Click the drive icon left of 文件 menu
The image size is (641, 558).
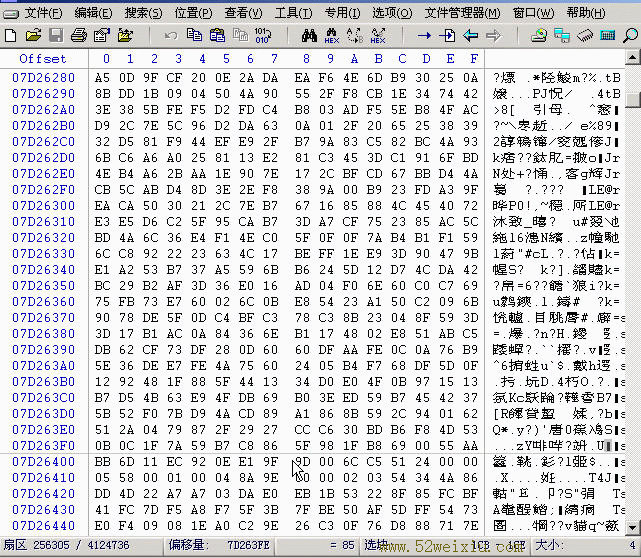coord(11,14)
